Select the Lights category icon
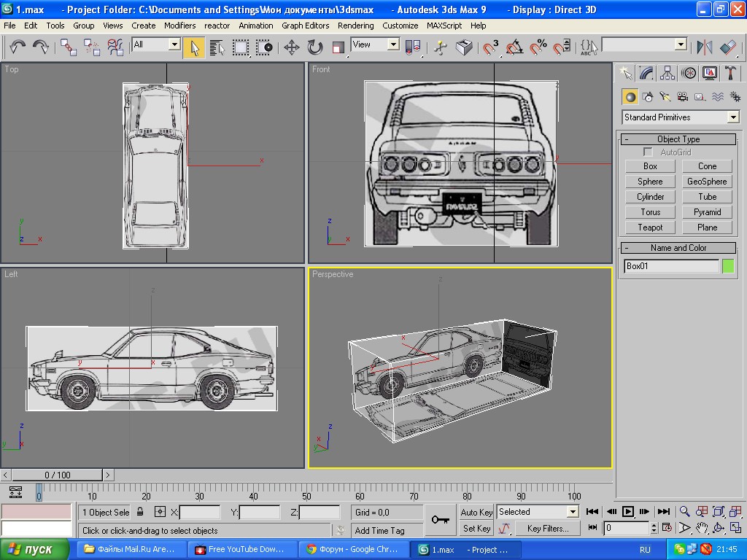 click(x=665, y=97)
